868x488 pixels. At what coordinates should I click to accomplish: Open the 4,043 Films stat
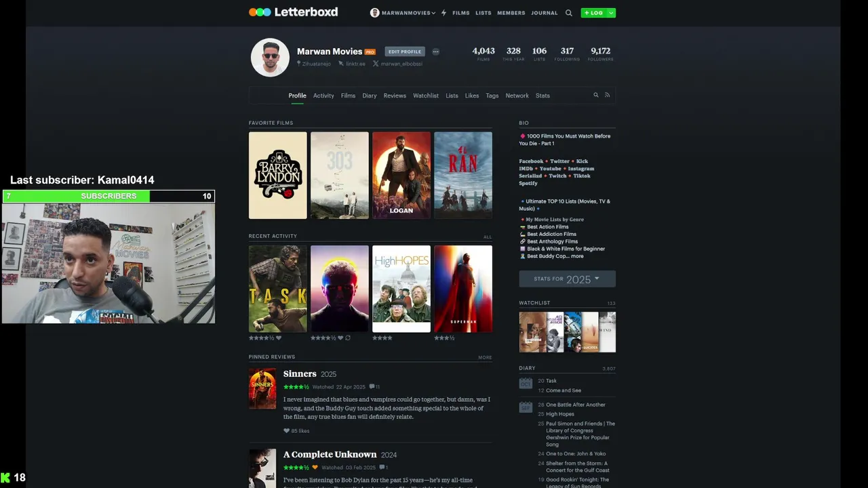point(484,54)
